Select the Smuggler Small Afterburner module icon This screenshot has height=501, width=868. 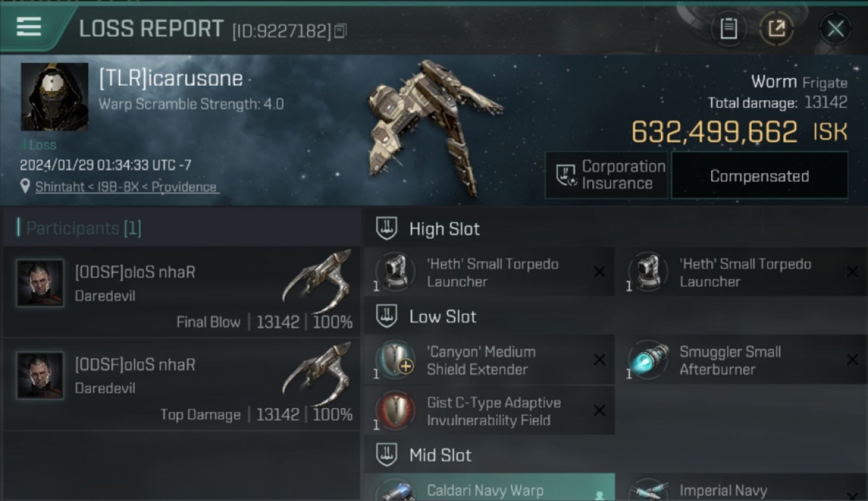[648, 359]
